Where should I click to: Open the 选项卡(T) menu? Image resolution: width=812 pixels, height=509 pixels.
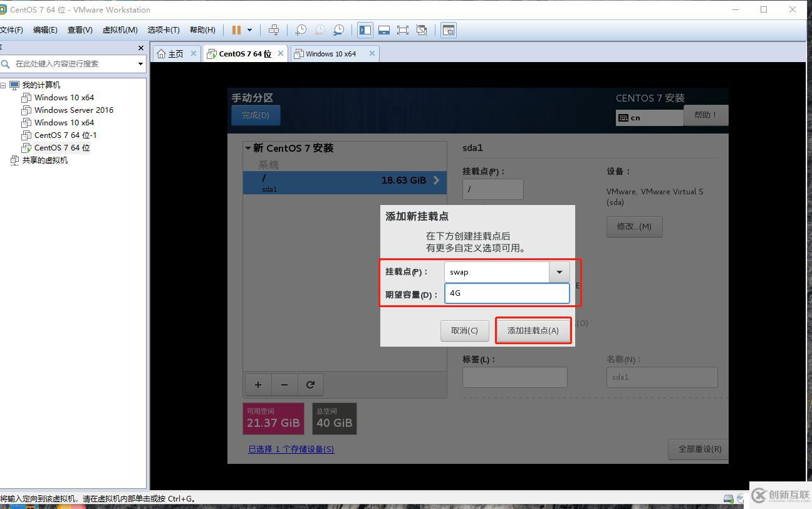pos(164,30)
